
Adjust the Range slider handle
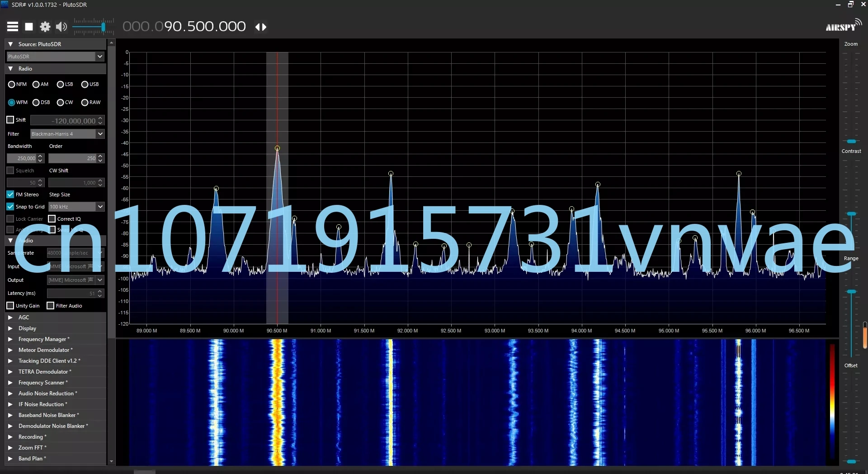[851, 292]
